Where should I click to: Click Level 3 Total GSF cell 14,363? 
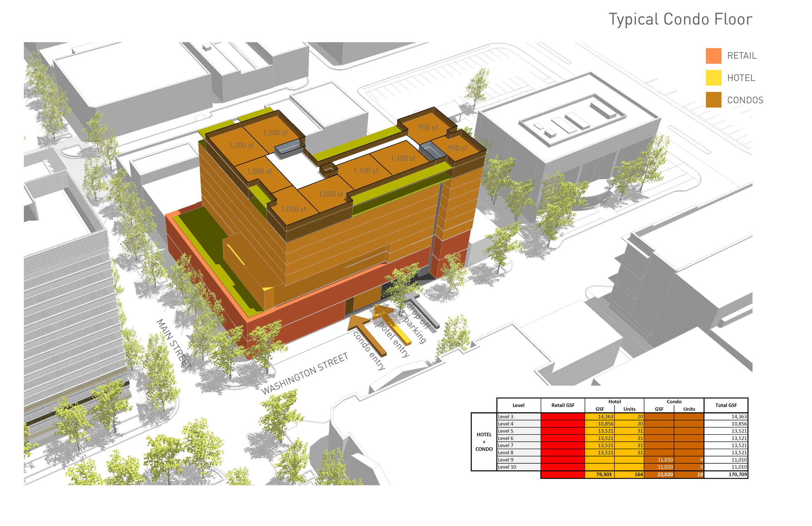726,417
